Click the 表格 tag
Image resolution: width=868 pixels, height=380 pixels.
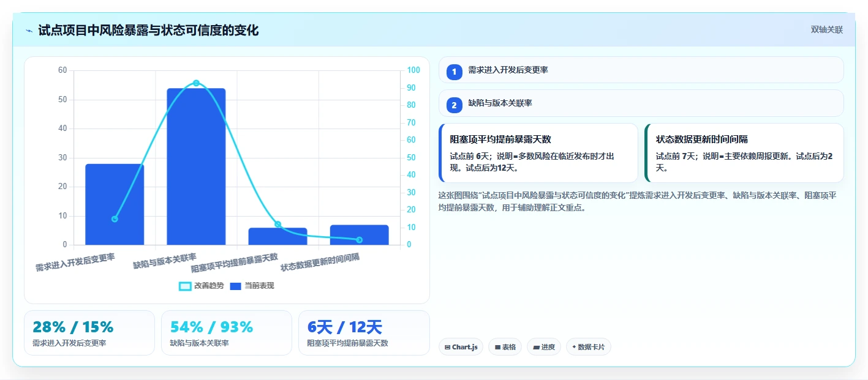click(505, 347)
